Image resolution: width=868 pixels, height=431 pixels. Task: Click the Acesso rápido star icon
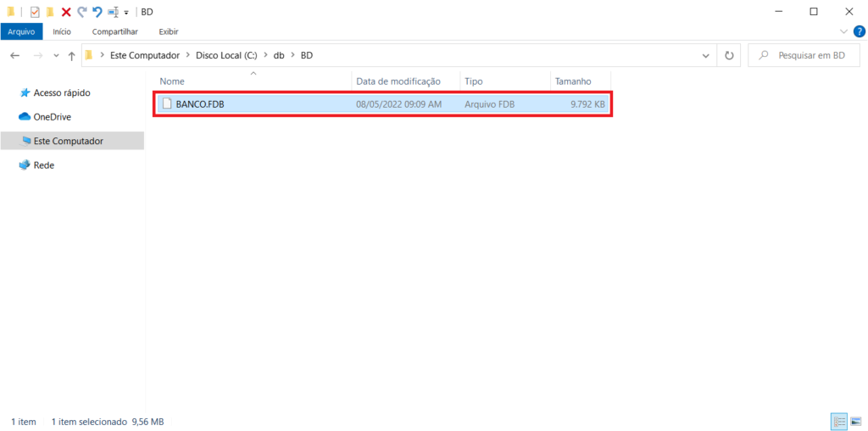(x=25, y=92)
